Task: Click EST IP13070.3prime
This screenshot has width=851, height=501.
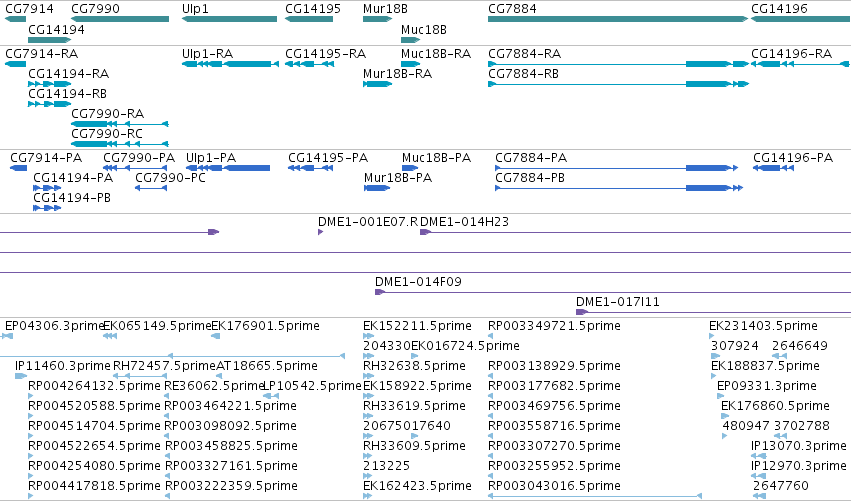Action: tap(799, 447)
